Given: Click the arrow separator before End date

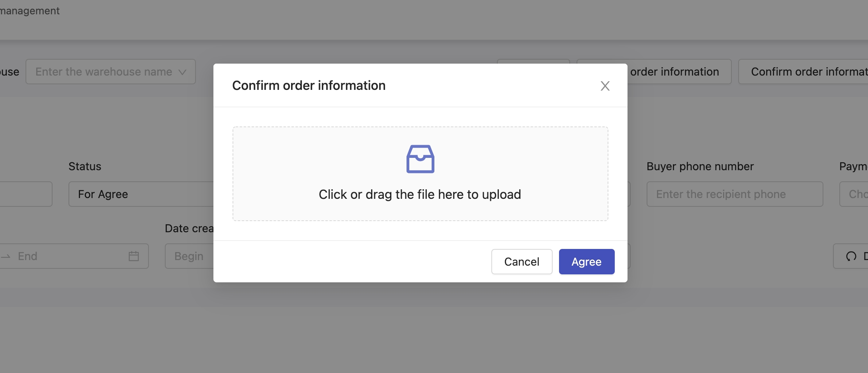Looking at the screenshot, I should 6,256.
